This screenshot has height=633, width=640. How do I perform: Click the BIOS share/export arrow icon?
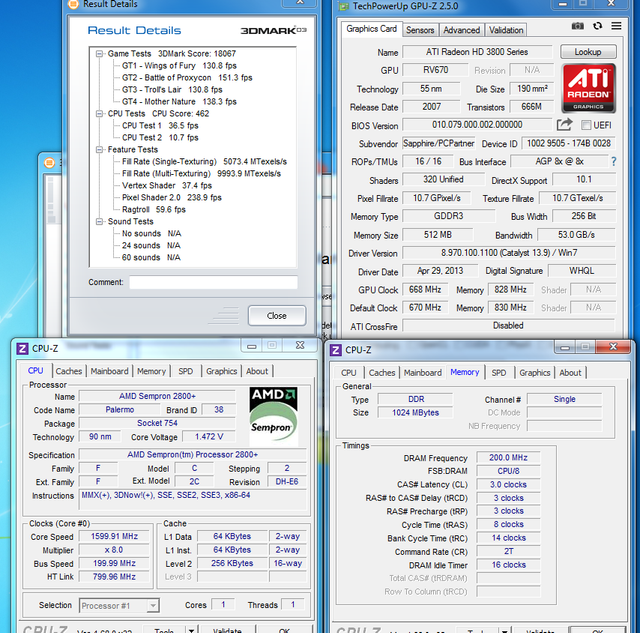[x=564, y=124]
